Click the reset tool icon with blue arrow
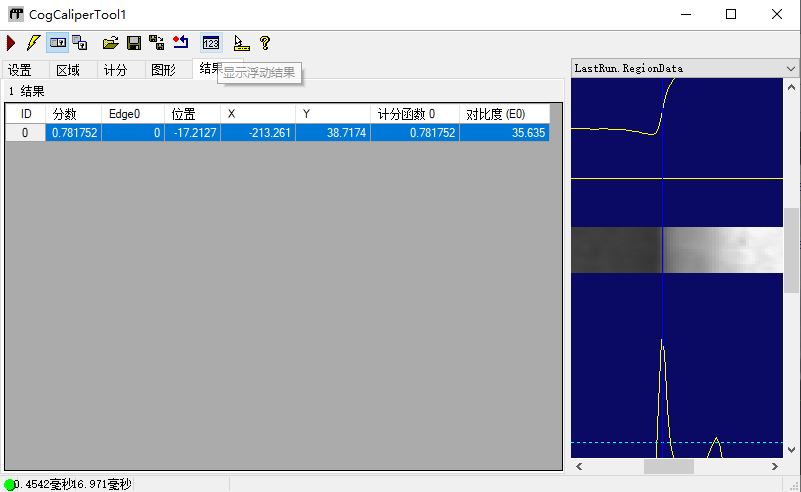 click(x=180, y=43)
